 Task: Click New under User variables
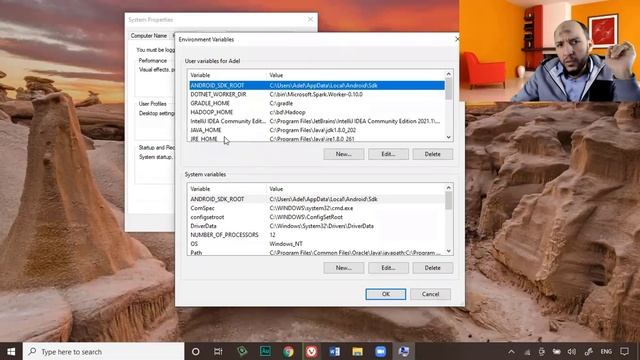click(344, 154)
